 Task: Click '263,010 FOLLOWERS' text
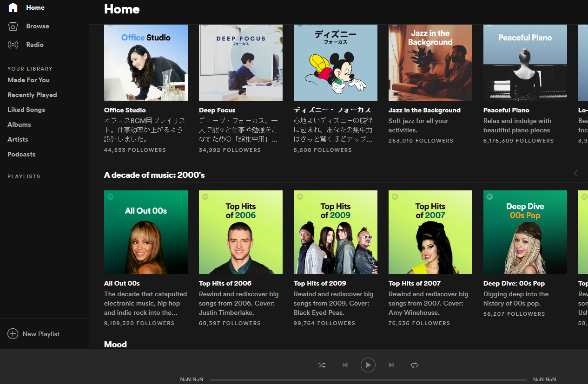421,141
